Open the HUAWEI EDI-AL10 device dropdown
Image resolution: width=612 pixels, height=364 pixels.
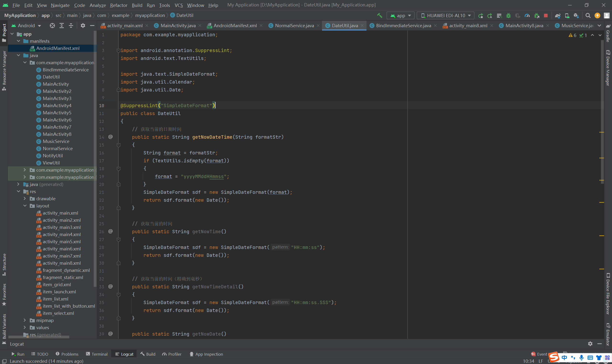(445, 16)
